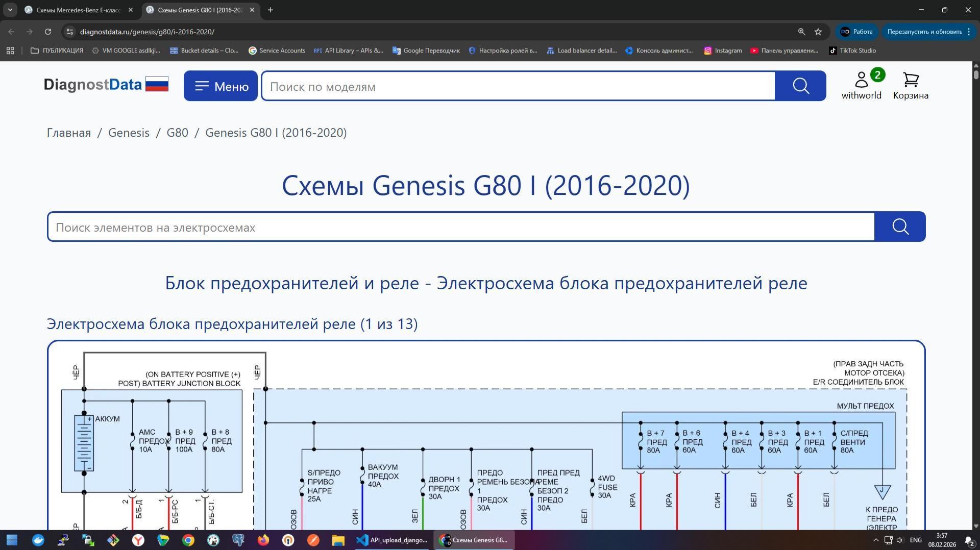The image size is (980, 550).
Task: Launch Docker Desktop from taskbar
Action: [x=38, y=540]
